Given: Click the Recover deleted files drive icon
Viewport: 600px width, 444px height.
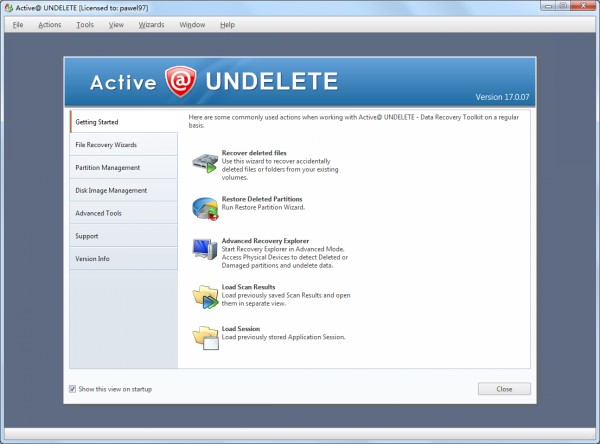Looking at the screenshot, I should [x=205, y=163].
